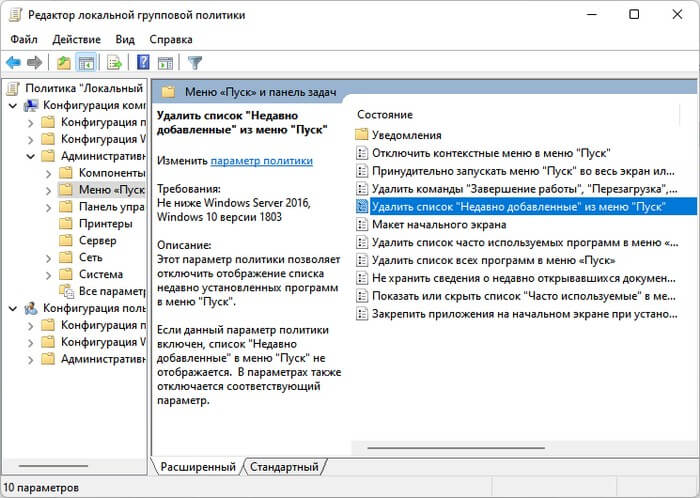Open Help via the question mark icon
This screenshot has height=498, width=700.
[x=143, y=62]
